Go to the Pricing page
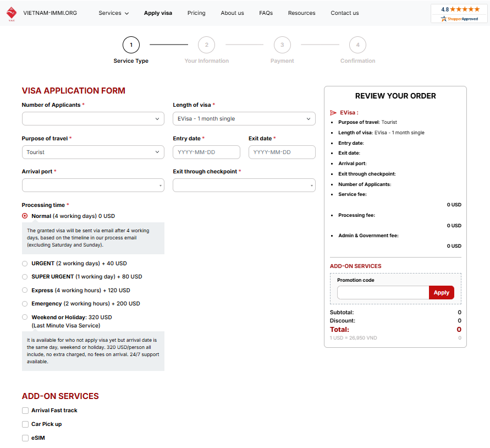 coord(196,13)
